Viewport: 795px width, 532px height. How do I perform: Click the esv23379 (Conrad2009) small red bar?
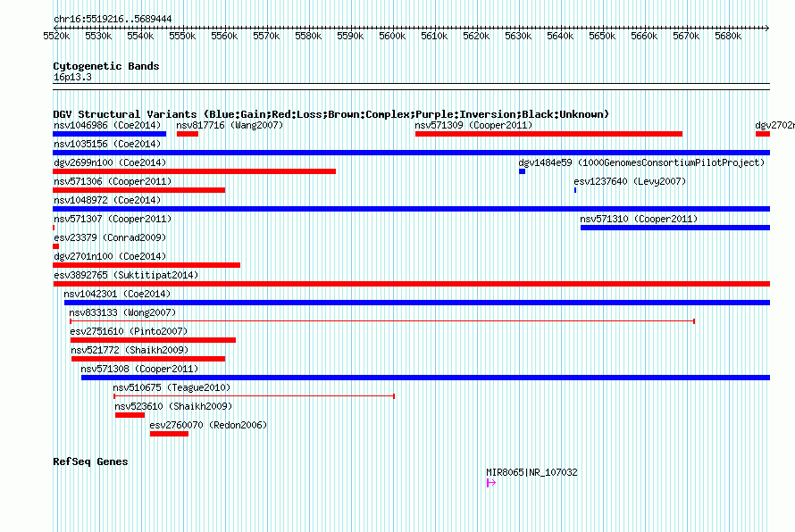coord(55,246)
